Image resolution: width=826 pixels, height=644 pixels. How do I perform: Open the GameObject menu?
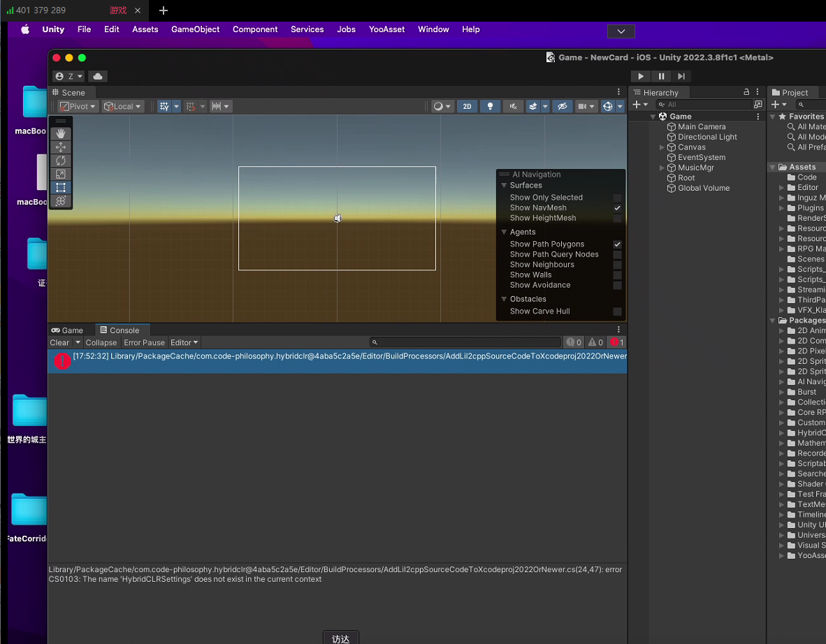(x=195, y=29)
